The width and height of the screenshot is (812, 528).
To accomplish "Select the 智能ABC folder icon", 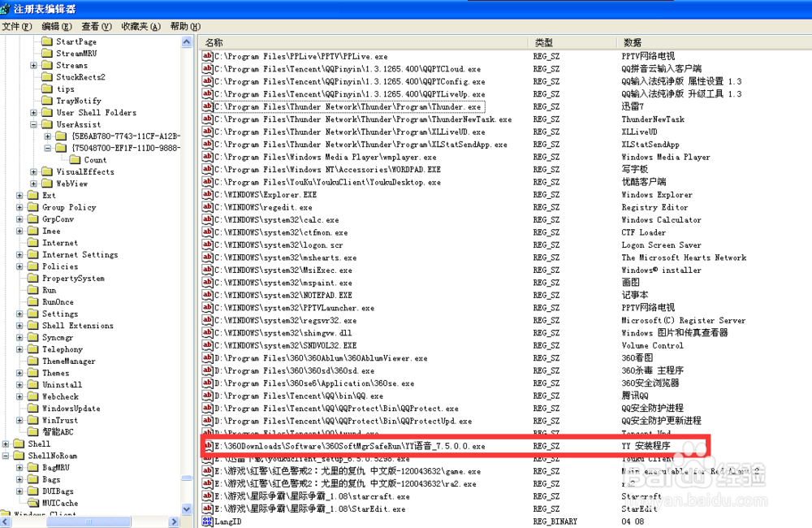I will [33, 431].
